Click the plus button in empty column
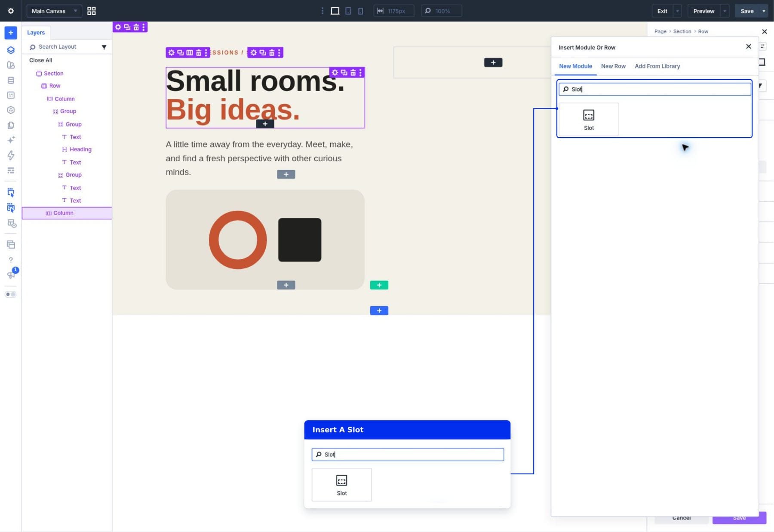This screenshot has height=532, width=774. pyautogui.click(x=493, y=62)
